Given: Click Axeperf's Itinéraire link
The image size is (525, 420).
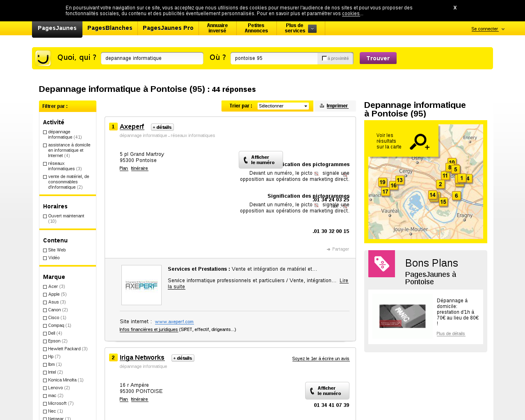Looking at the screenshot, I should [139, 169].
